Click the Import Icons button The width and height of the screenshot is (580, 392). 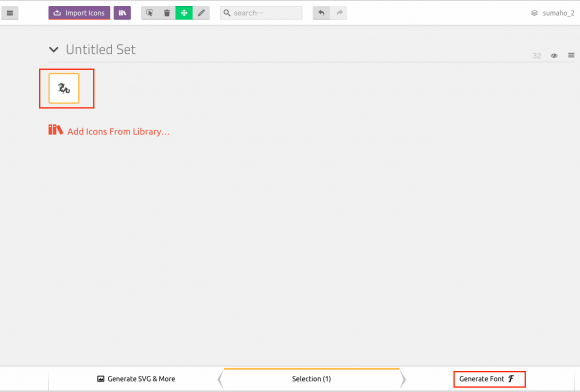(x=79, y=13)
